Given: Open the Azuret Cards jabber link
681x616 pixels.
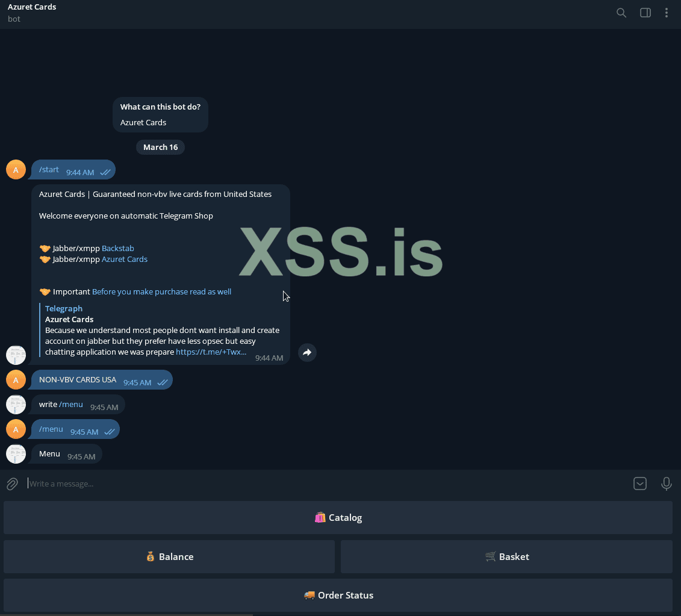Looking at the screenshot, I should pyautogui.click(x=125, y=259).
